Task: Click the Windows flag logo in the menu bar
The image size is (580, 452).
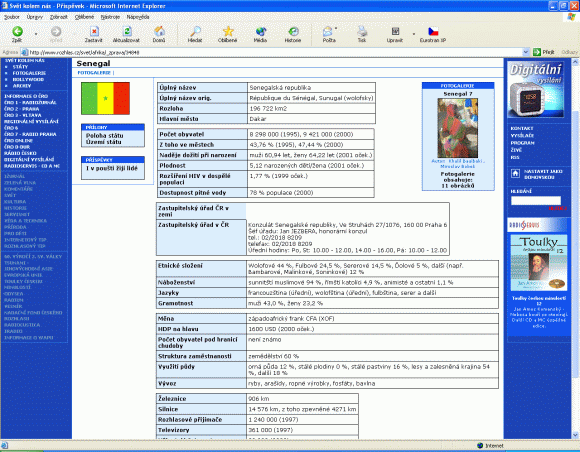Action: pyautogui.click(x=571, y=17)
